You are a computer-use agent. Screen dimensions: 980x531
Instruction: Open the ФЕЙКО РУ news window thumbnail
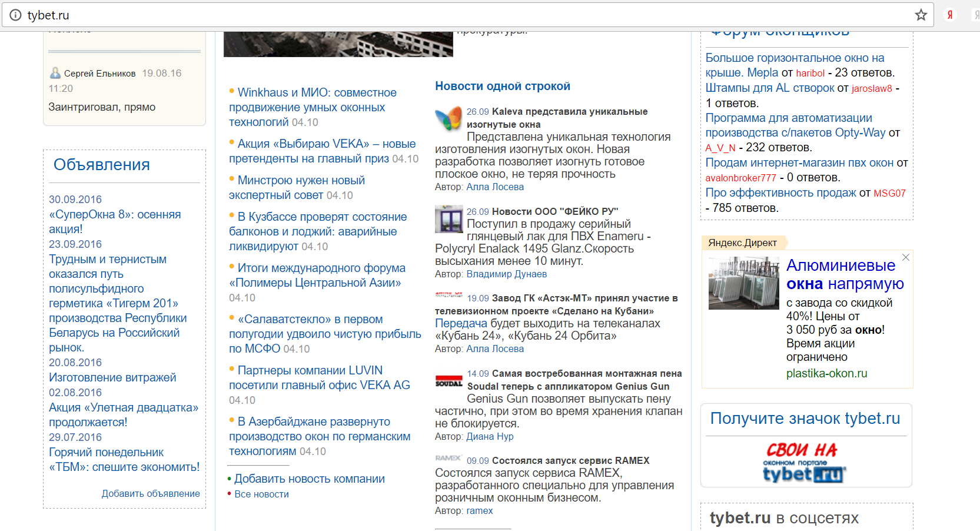click(x=449, y=219)
